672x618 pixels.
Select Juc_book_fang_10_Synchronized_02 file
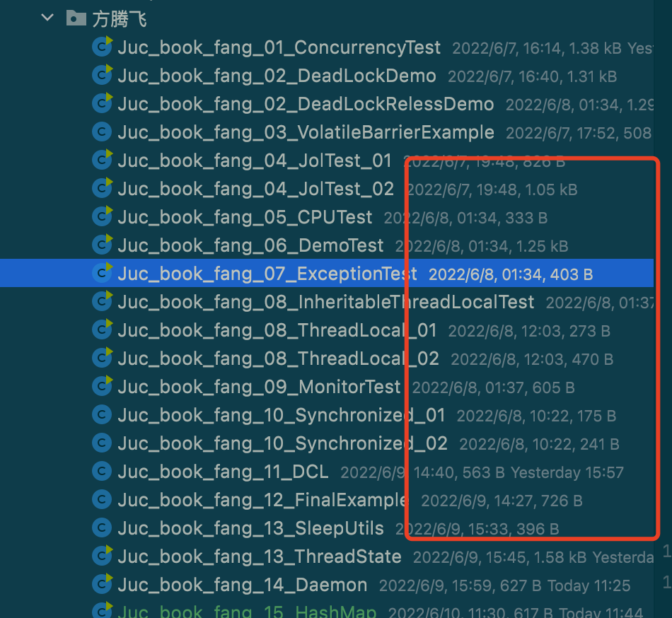coord(282,443)
